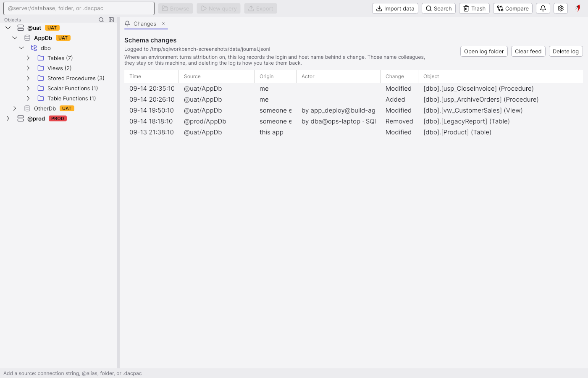This screenshot has height=378, width=588.
Task: Click the Change column header
Action: coord(399,76)
